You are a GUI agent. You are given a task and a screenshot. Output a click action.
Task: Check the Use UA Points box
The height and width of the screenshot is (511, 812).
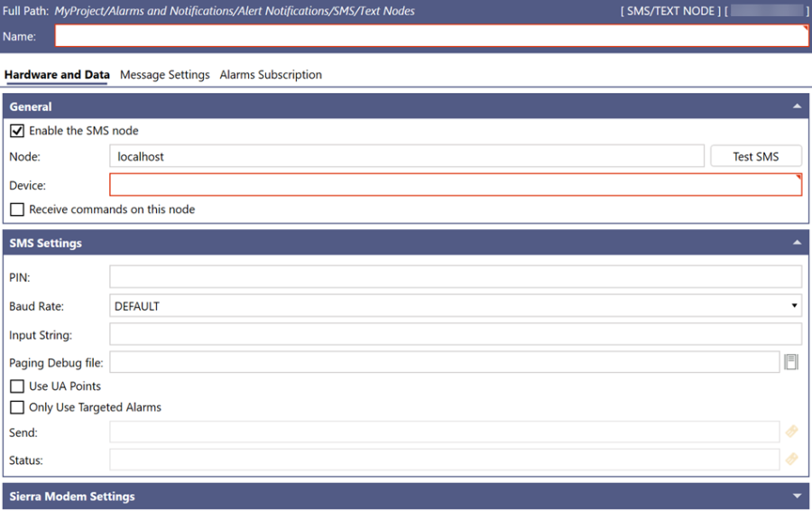(17, 386)
